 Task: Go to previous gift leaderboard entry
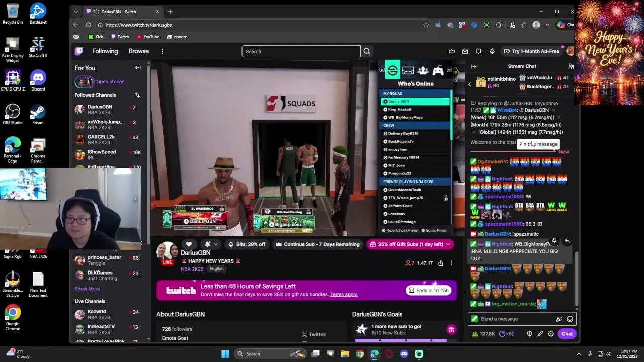point(470,84)
